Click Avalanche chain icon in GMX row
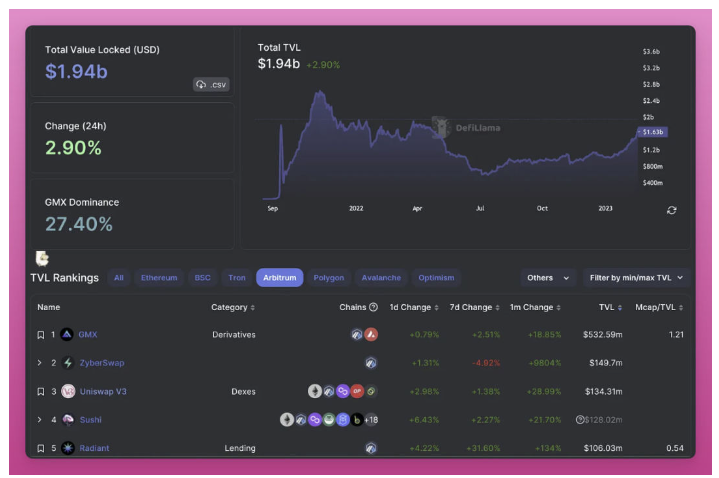The height and width of the screenshot is (478, 719). coord(371,334)
